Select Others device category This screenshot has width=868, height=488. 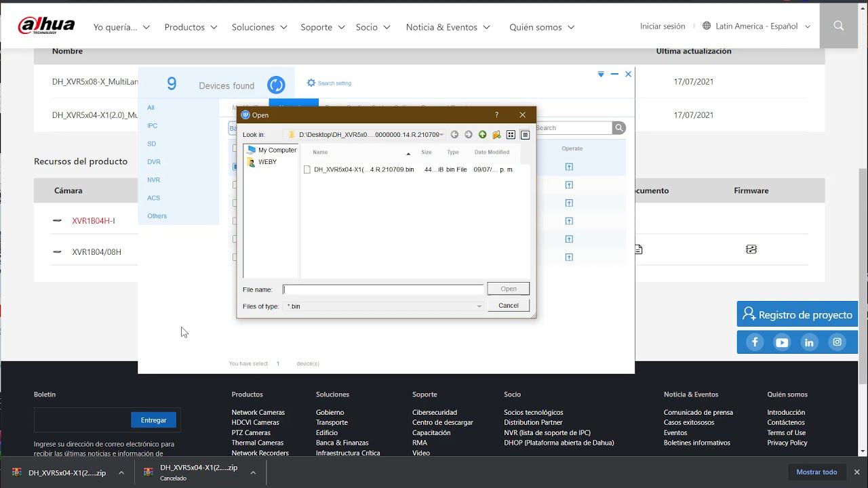157,216
